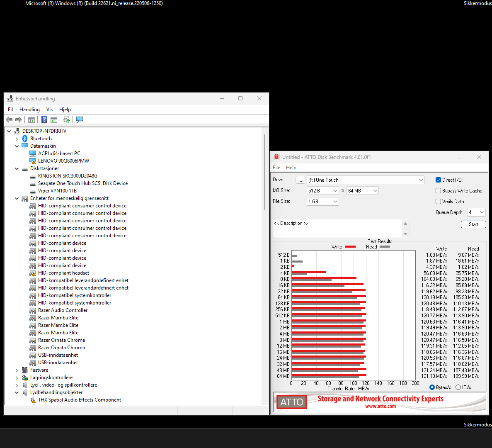492x448 pixels.
Task: Open ATTO File menu
Action: pyautogui.click(x=276, y=167)
